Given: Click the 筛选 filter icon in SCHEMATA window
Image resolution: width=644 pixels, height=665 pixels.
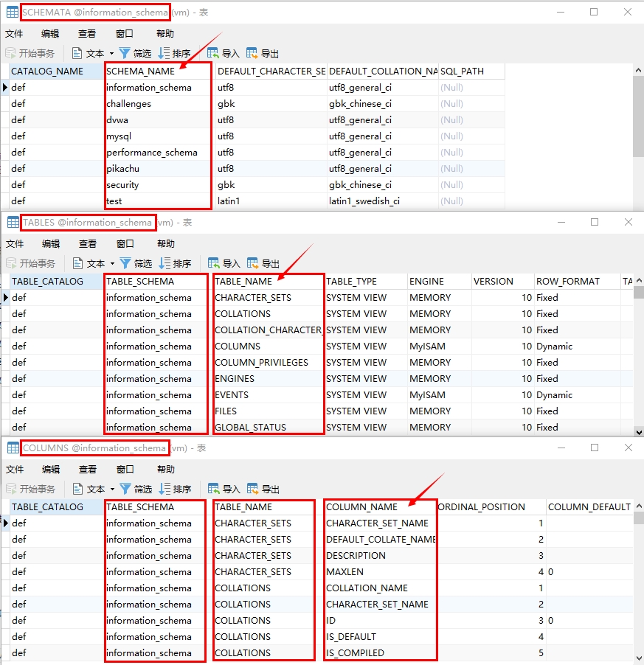Looking at the screenshot, I should pos(125,53).
